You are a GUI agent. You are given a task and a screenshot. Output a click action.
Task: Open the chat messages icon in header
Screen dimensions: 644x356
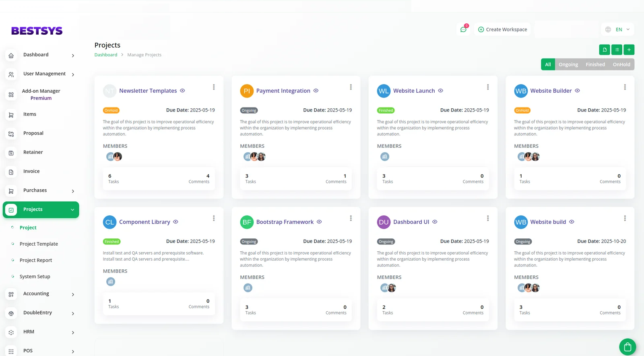pos(463,29)
